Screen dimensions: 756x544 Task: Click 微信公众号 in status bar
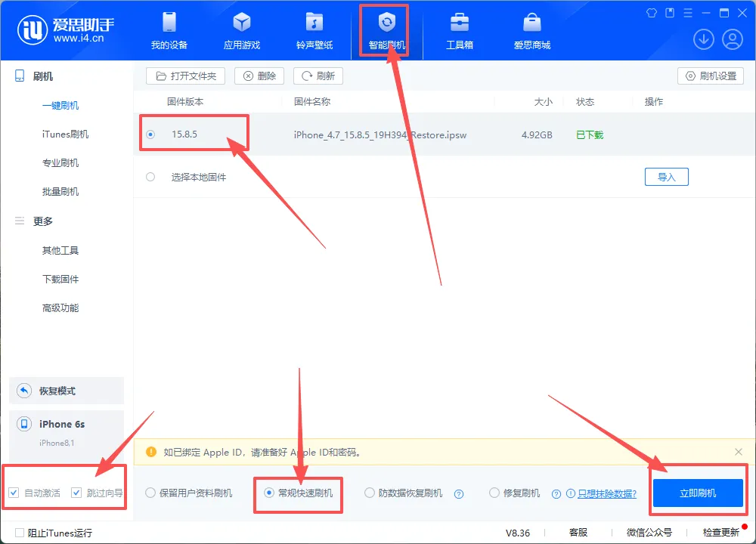click(649, 533)
